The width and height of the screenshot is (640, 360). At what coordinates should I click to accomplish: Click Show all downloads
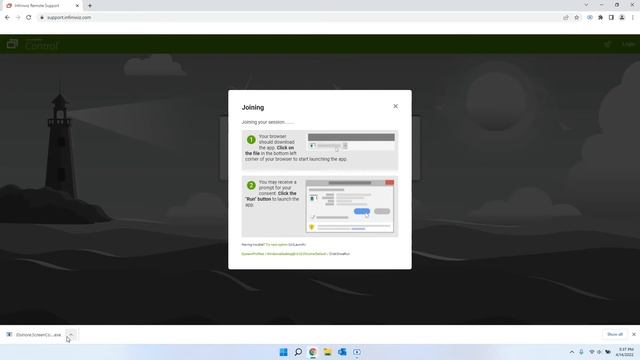click(615, 334)
